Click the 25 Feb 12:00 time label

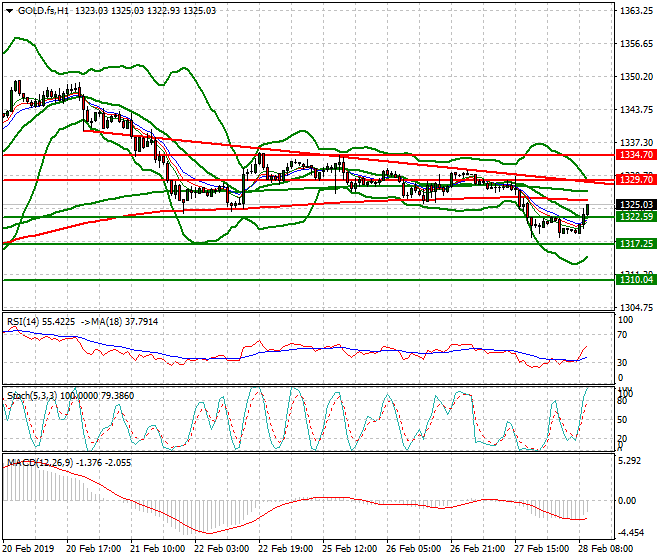click(349, 549)
